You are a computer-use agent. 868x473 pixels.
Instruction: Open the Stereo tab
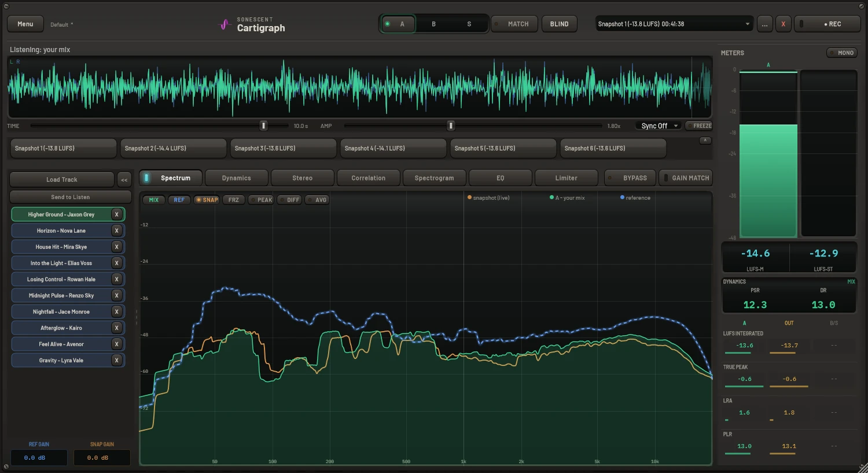point(303,178)
